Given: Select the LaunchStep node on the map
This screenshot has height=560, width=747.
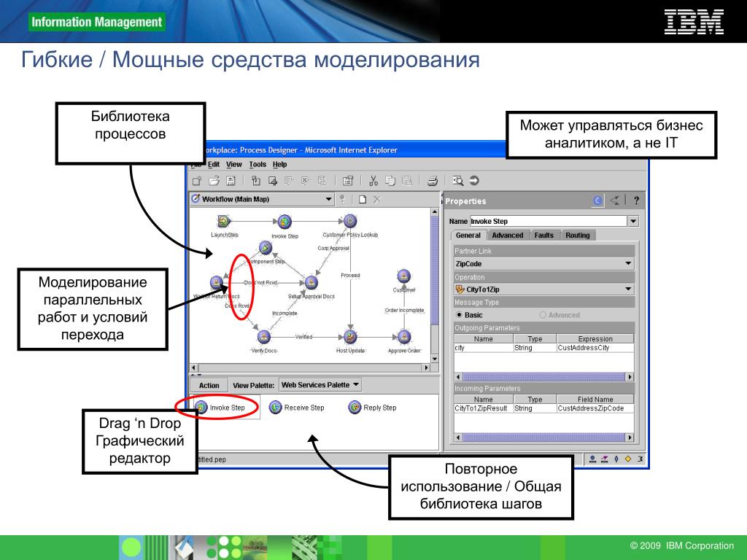Looking at the screenshot, I should tap(224, 221).
